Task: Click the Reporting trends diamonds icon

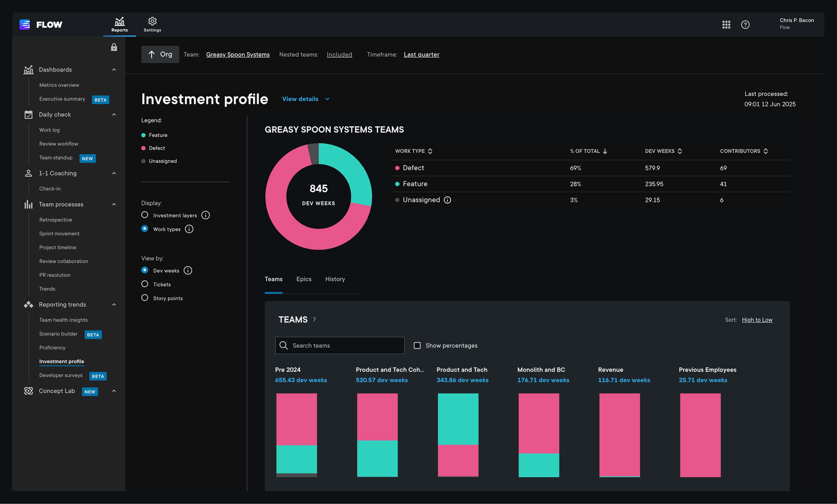Action: 29,305
